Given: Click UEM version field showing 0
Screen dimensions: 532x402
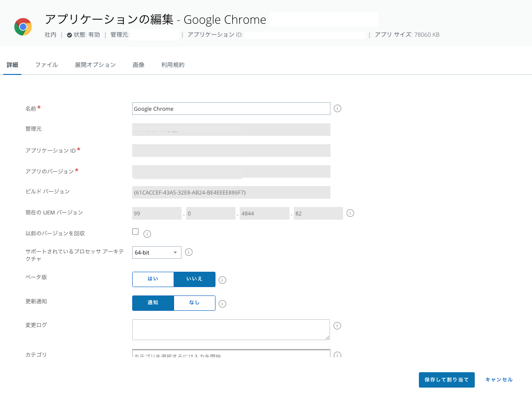Looking at the screenshot, I should tap(211, 214).
